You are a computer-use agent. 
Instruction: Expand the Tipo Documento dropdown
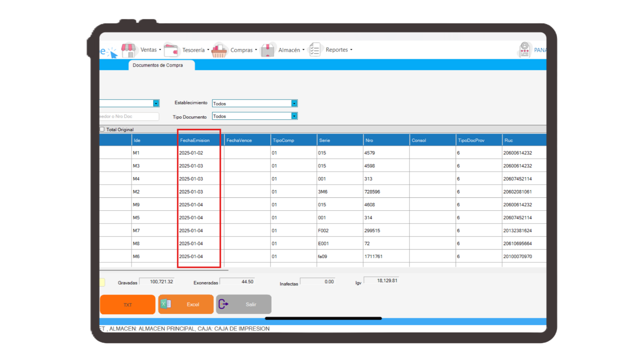(x=294, y=116)
